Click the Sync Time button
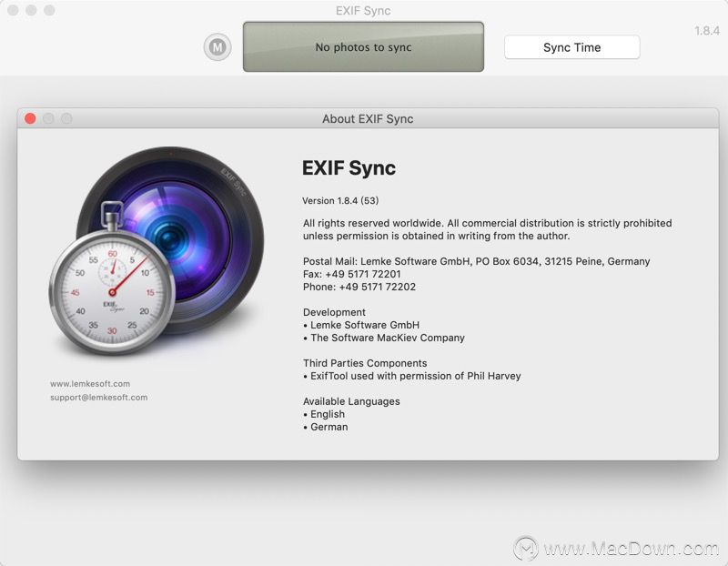728x566 pixels. (x=572, y=47)
